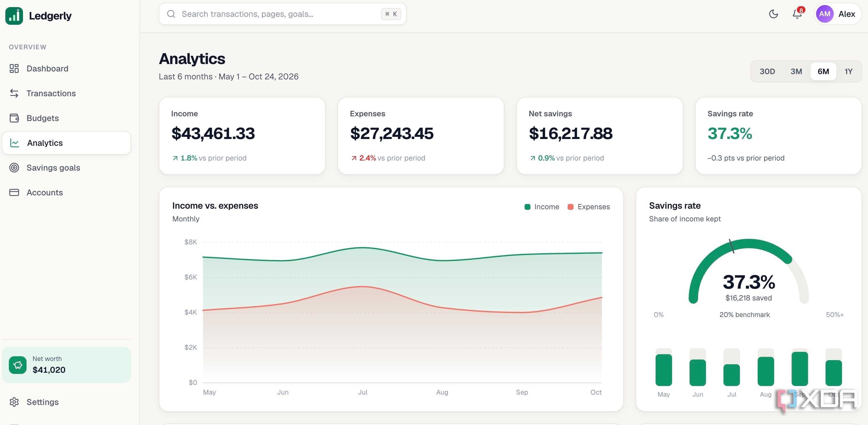Open notifications bell with 8 badge
This screenshot has width=868, height=425.
point(797,14)
